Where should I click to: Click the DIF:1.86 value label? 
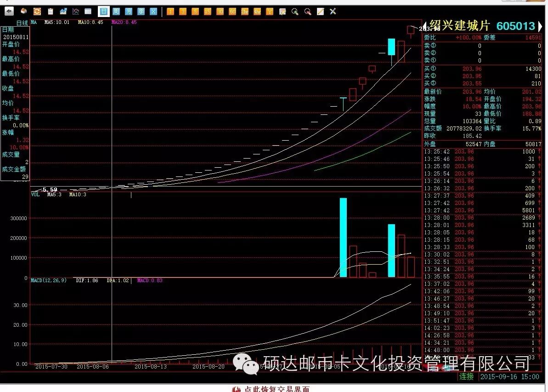coord(87,280)
